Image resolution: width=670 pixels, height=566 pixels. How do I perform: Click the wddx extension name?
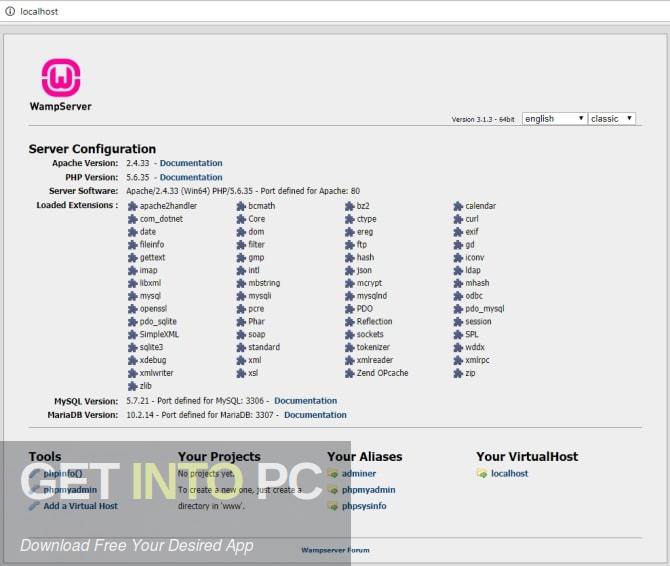click(x=475, y=347)
